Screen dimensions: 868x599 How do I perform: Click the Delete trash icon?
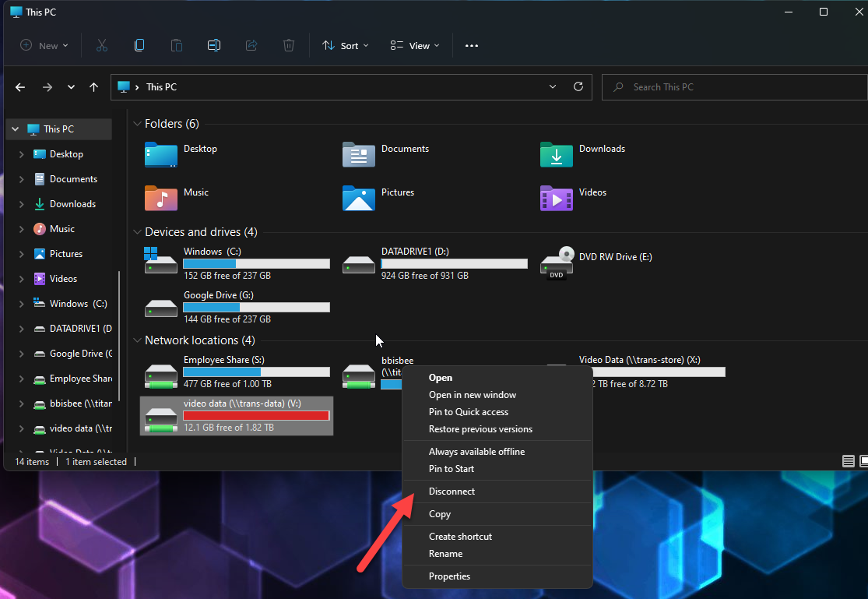(288, 45)
